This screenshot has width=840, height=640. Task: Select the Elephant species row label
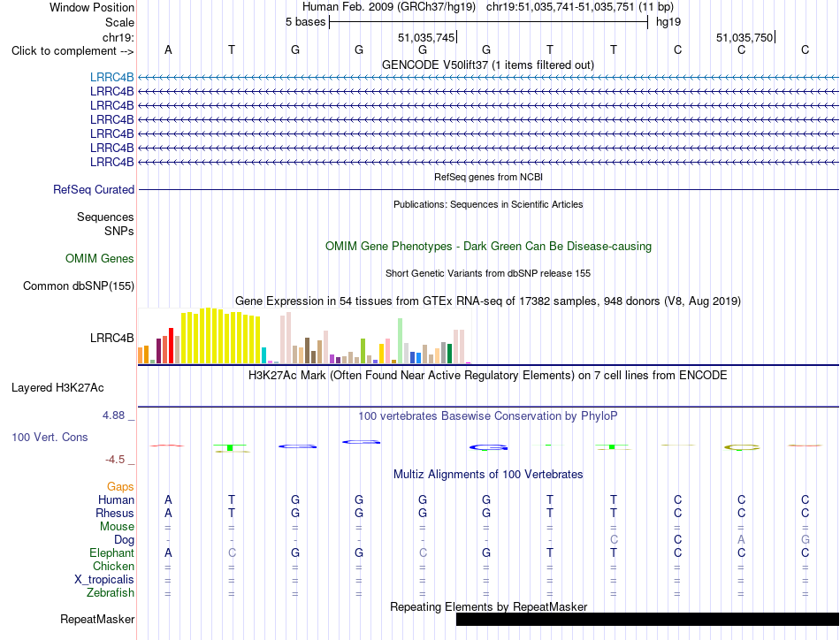coord(111,552)
